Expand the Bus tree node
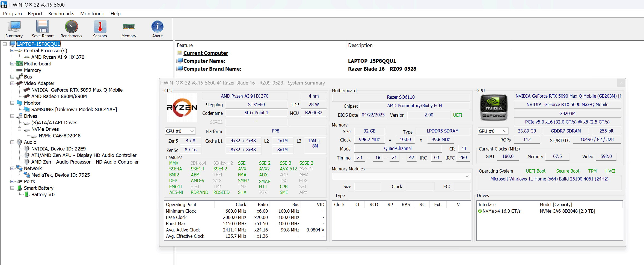Image resolution: width=644 pixels, height=265 pixels. (x=12, y=77)
